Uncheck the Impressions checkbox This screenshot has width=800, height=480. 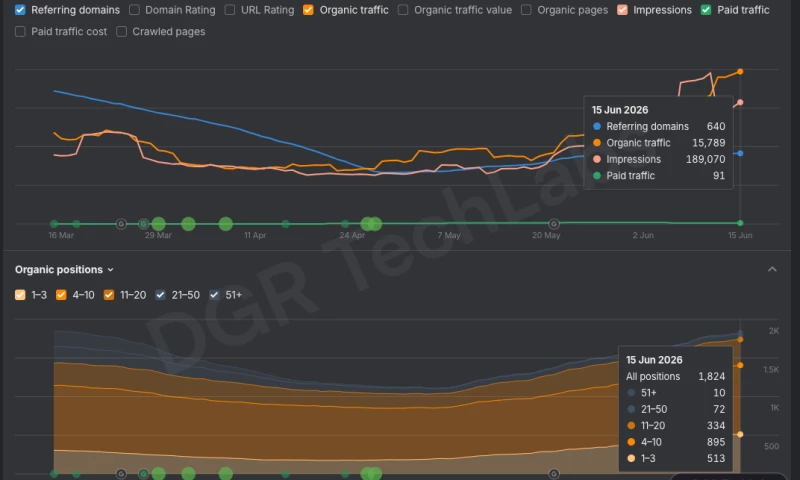pyautogui.click(x=622, y=10)
